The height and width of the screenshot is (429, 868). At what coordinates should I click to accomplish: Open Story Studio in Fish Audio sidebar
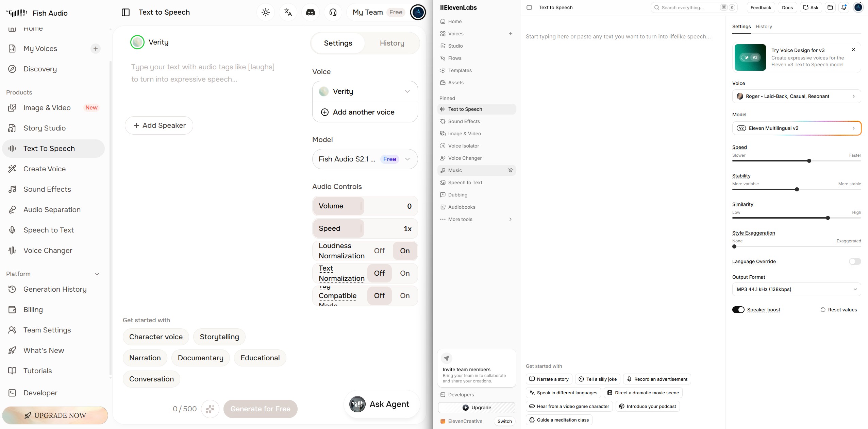coord(53,128)
